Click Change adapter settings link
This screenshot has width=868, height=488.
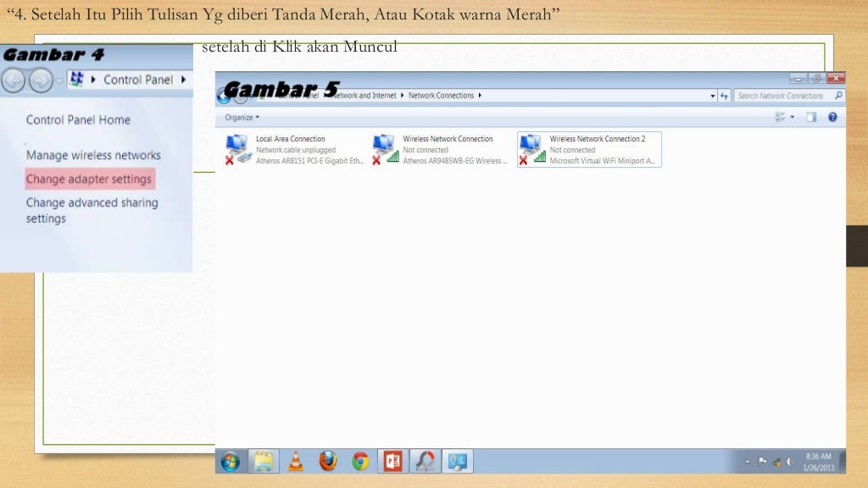(x=88, y=179)
